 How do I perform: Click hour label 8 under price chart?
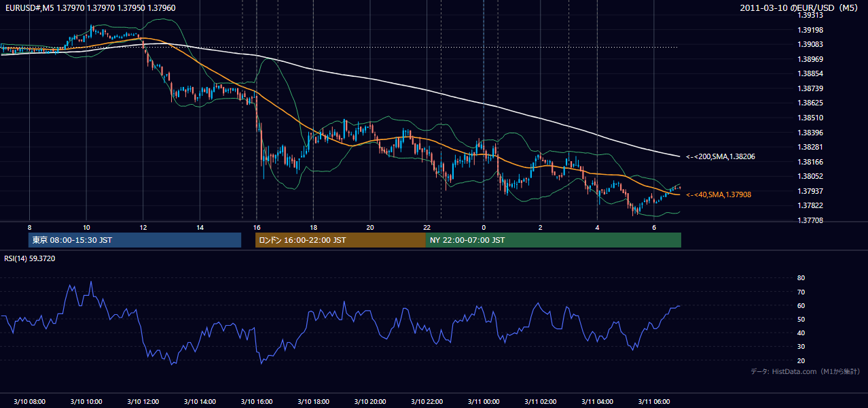click(29, 227)
